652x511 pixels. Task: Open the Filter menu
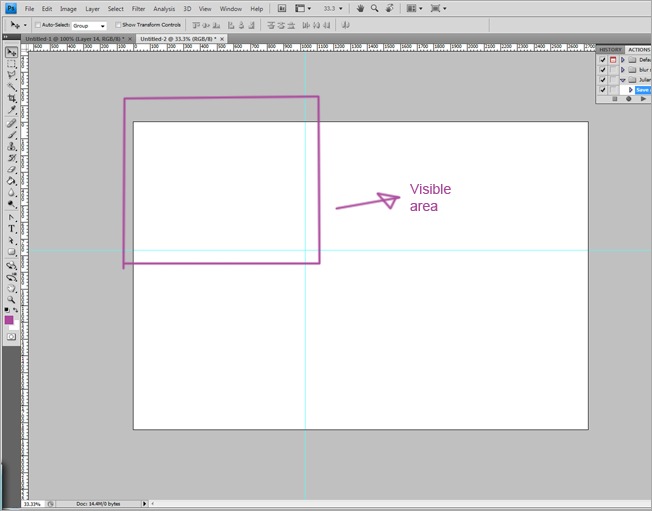pos(138,8)
